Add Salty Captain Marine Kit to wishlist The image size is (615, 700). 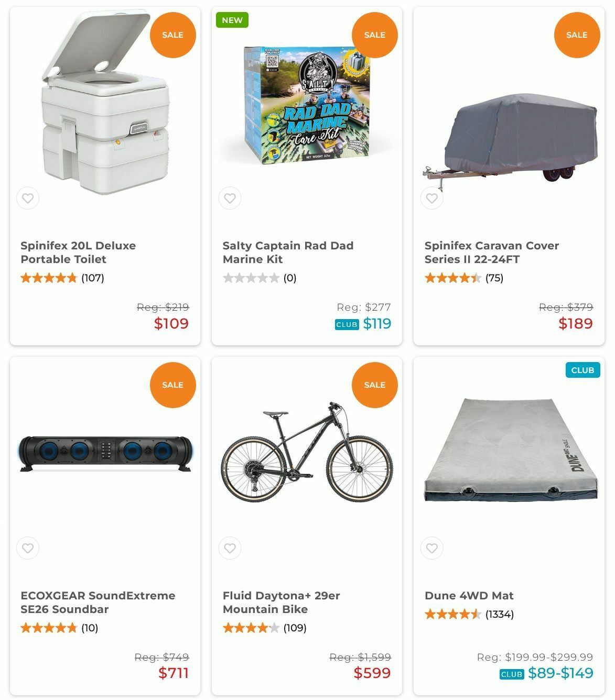tap(230, 199)
